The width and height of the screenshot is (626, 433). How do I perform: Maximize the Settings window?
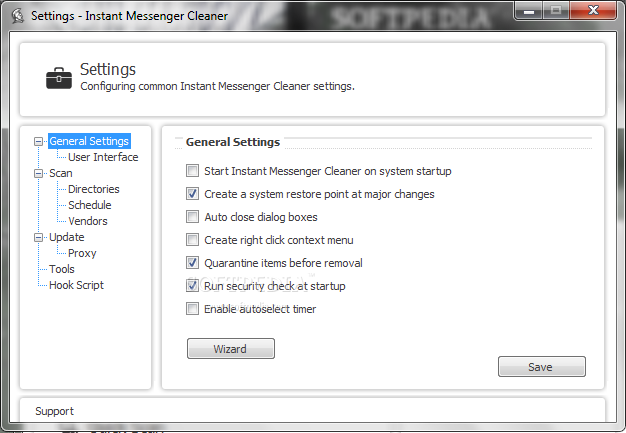556,11
